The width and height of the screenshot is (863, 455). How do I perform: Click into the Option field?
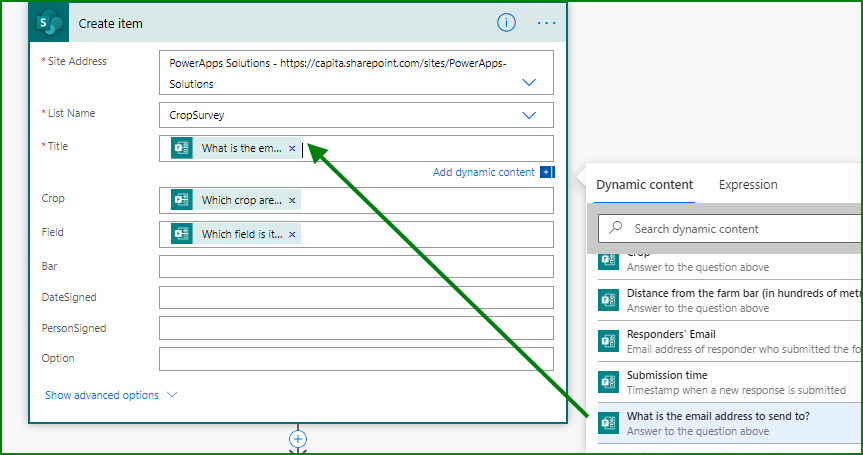tap(356, 359)
